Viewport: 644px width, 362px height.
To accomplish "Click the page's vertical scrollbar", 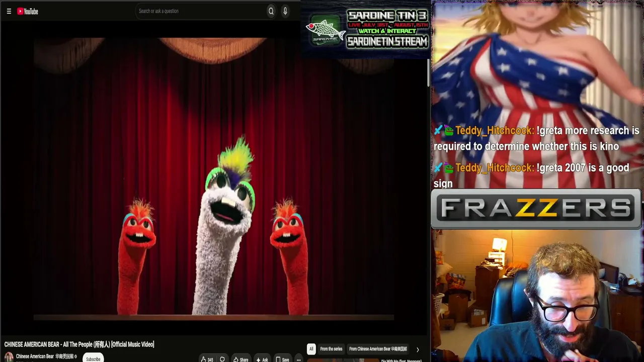I will [x=429, y=73].
